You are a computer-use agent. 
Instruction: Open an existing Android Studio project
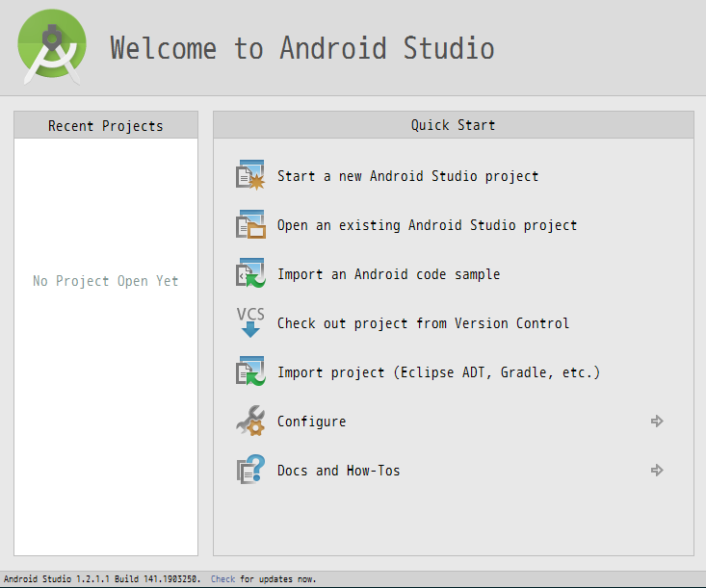pos(427,225)
